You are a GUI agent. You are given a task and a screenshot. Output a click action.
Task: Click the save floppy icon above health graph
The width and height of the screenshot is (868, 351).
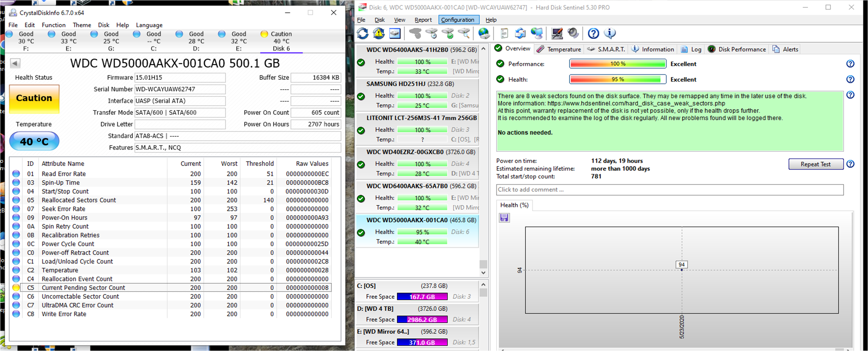(x=504, y=218)
